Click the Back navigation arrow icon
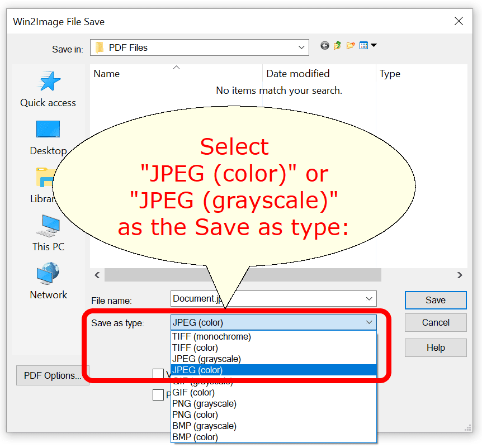Image resolution: width=482 pixels, height=448 pixels. [x=325, y=46]
